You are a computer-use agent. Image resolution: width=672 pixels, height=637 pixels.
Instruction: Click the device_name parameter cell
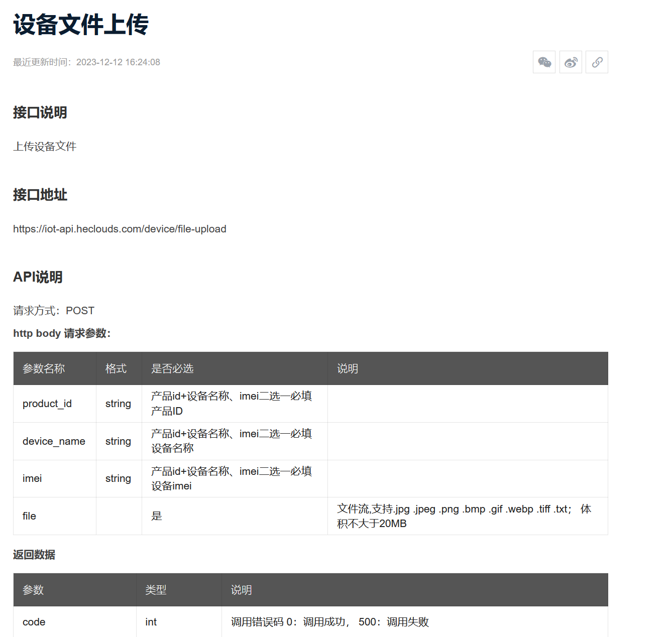pyautogui.click(x=55, y=441)
